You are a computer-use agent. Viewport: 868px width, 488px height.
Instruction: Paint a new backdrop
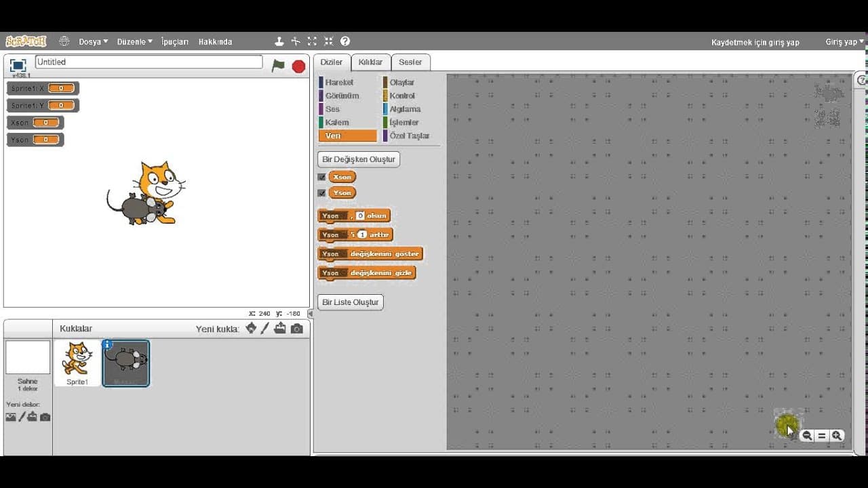click(22, 417)
